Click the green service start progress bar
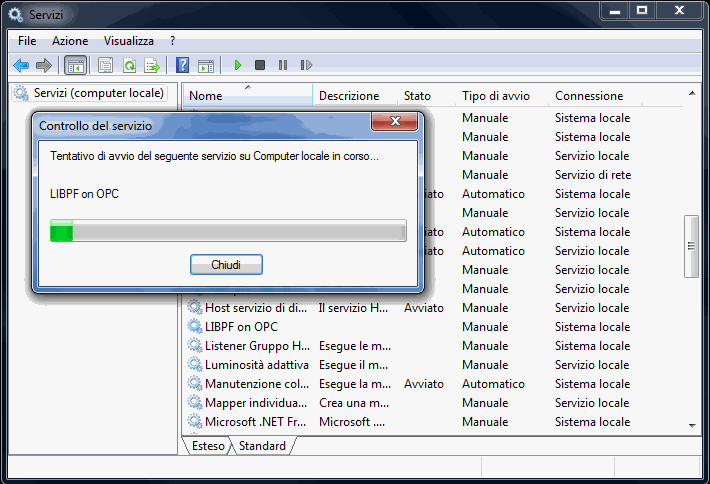710x484 pixels. point(228,232)
